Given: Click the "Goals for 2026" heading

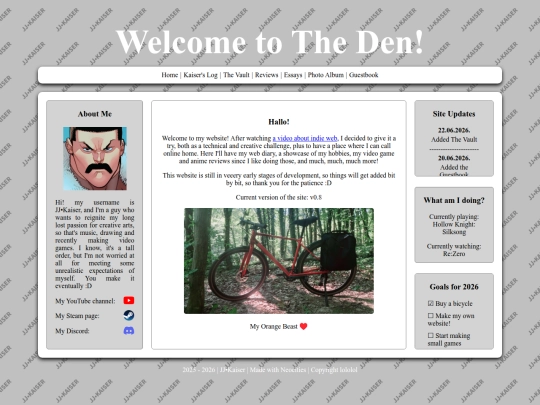Looking at the screenshot, I should pyautogui.click(x=454, y=287).
